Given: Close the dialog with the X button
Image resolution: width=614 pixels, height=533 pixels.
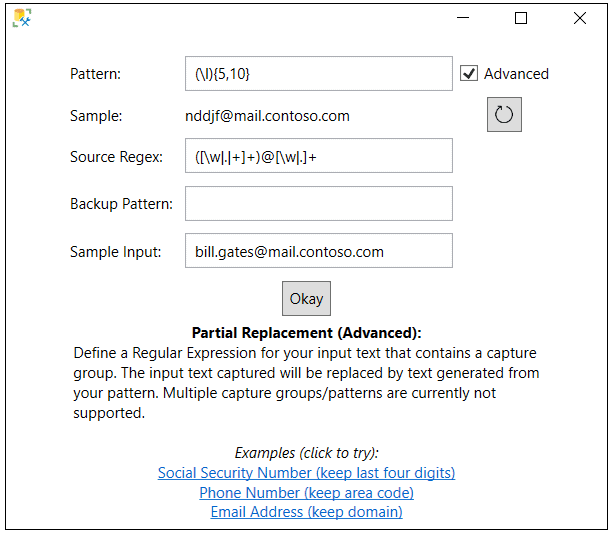Looking at the screenshot, I should click(x=580, y=18).
